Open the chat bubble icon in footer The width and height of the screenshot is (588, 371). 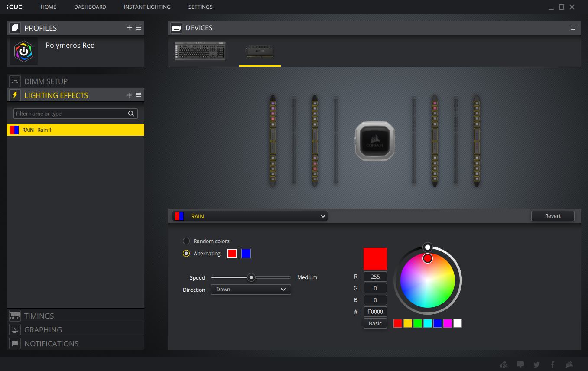tap(520, 364)
